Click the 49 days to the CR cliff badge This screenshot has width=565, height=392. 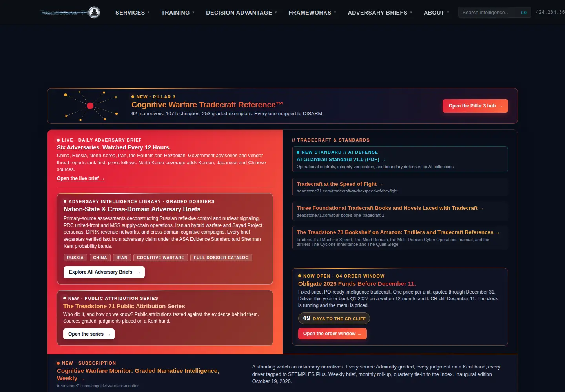tap(334, 318)
